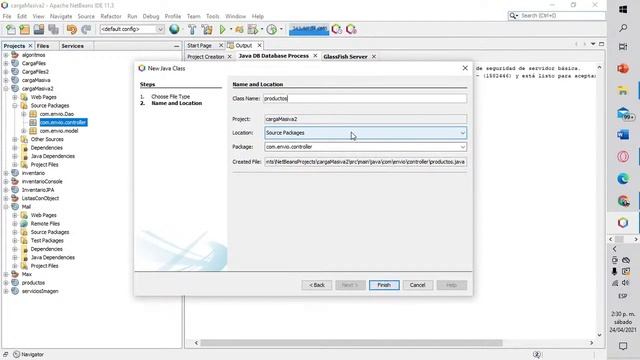Open PowerPoint from the taskbar
This screenshot has height=360, width=640.
(623, 69)
